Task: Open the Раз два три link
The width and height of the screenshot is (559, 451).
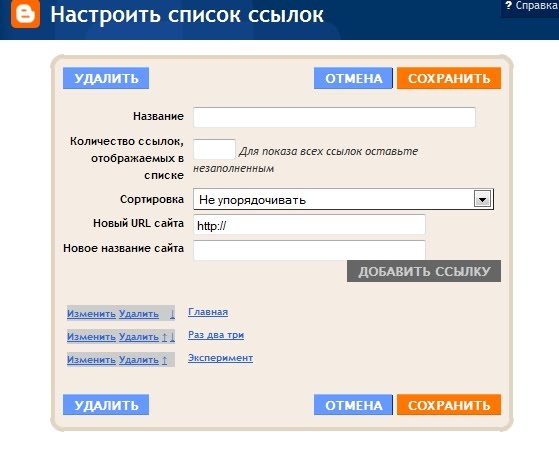Action: tap(216, 335)
